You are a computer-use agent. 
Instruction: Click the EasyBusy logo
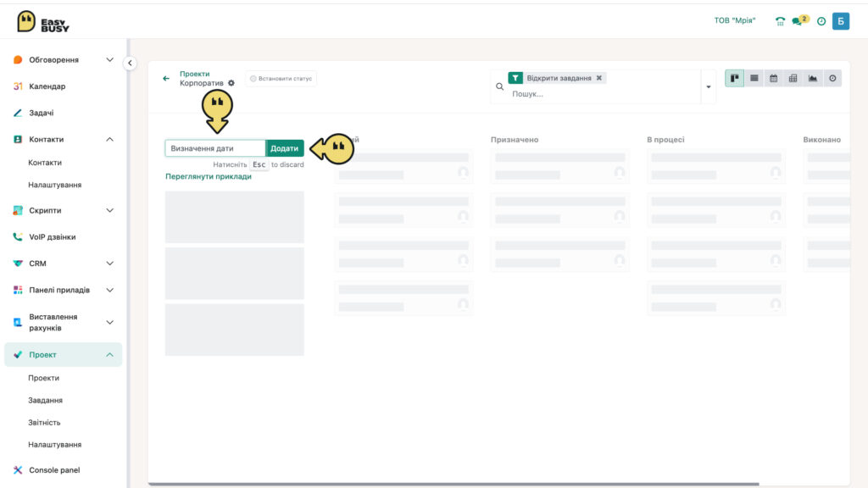[x=42, y=21]
